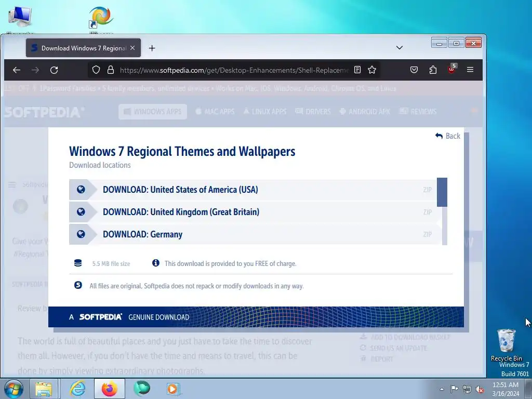Click the muted volume tray icon

point(480,389)
